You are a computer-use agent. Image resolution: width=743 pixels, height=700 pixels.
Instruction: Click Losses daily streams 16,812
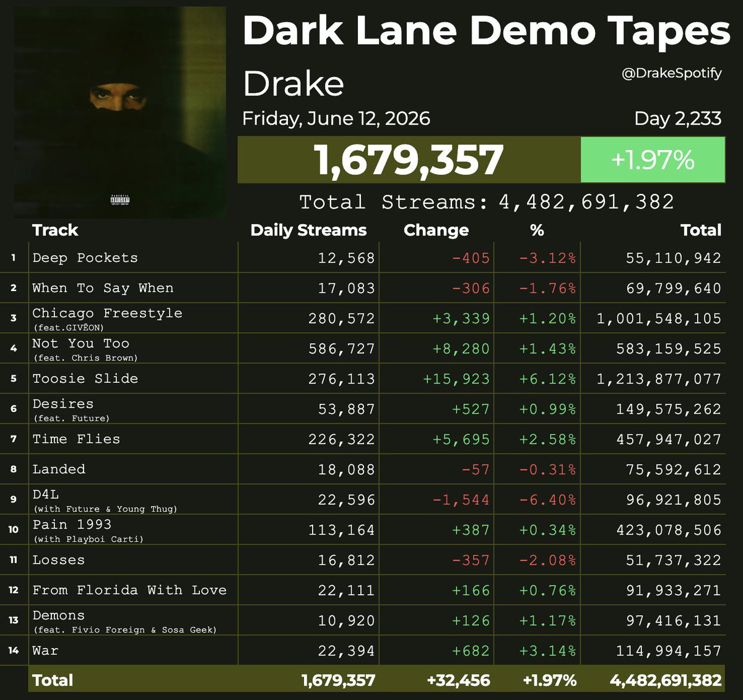(x=347, y=560)
